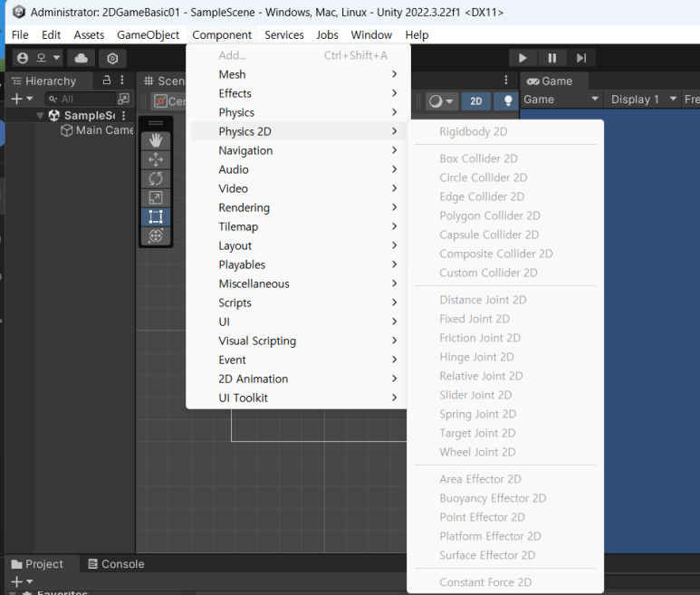700x595 pixels.
Task: Expand the 2D Animation submenu
Action: click(298, 379)
